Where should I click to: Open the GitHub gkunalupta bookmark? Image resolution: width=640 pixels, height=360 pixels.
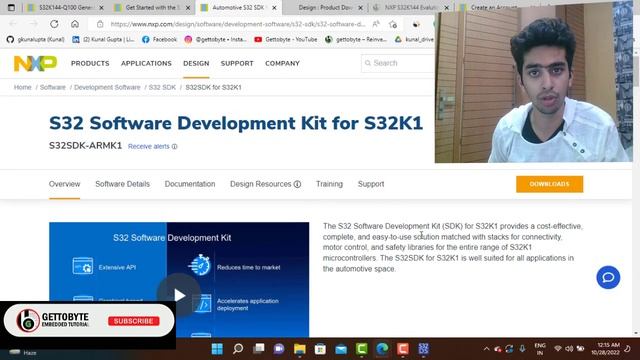coord(36,39)
